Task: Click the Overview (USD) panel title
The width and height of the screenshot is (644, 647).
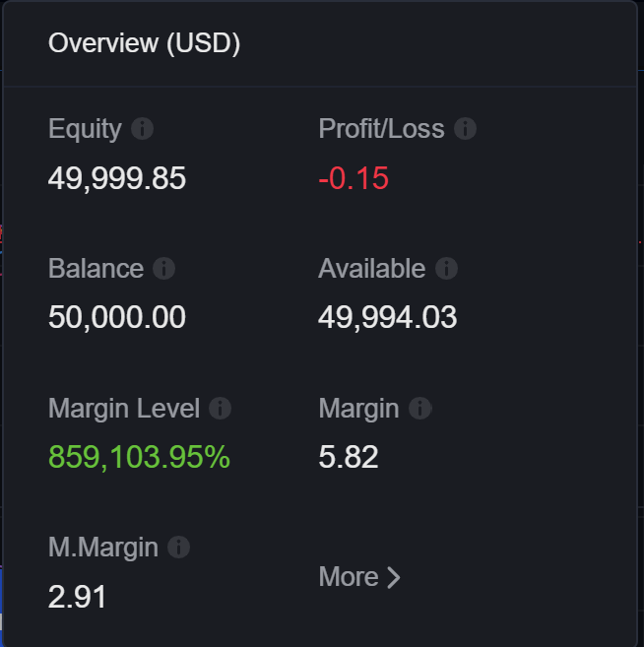Action: pyautogui.click(x=145, y=43)
